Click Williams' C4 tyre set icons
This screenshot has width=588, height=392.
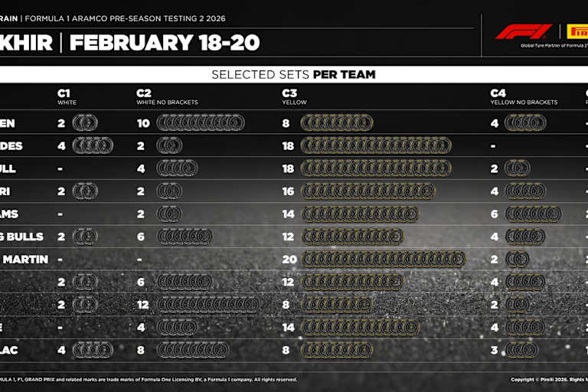click(533, 214)
